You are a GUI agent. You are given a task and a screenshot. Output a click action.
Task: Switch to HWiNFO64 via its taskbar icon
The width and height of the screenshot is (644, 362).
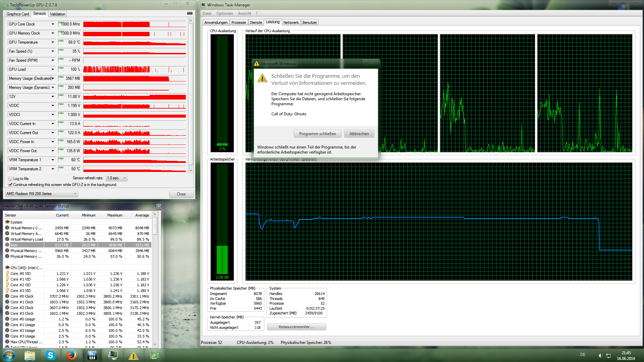(92, 355)
